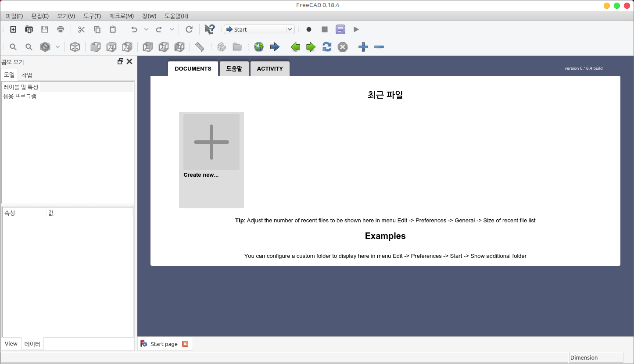Click the green previous page arrow
The image size is (634, 364).
click(x=295, y=47)
